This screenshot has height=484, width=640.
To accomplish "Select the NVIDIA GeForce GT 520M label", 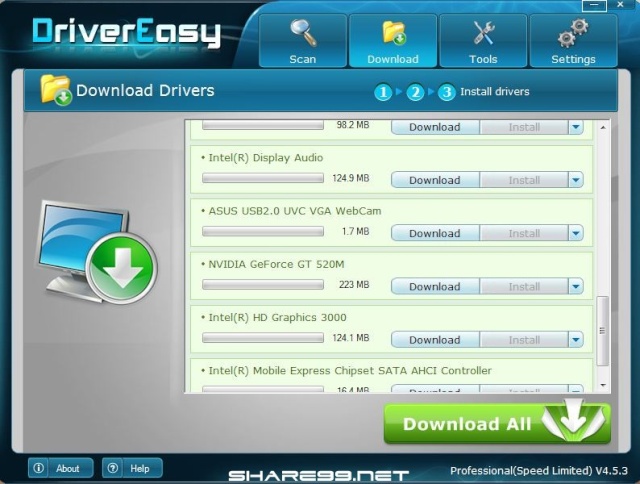I will pyautogui.click(x=276, y=264).
